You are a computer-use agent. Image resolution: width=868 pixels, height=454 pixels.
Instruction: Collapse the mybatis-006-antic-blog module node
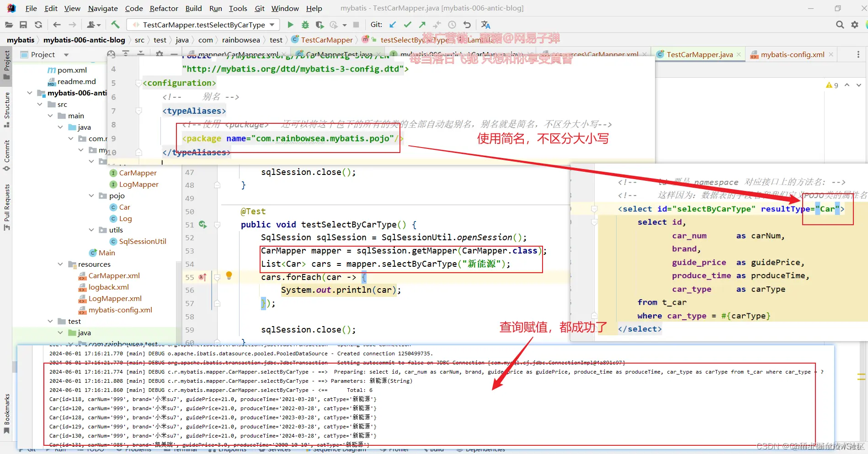point(30,93)
